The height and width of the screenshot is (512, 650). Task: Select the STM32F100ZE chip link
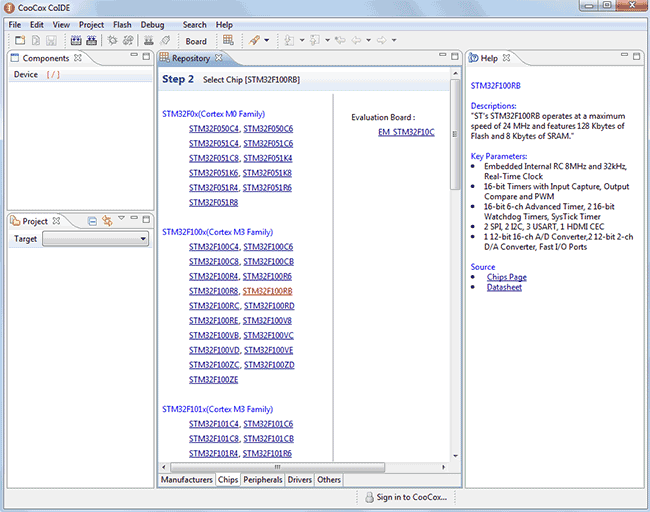(213, 380)
